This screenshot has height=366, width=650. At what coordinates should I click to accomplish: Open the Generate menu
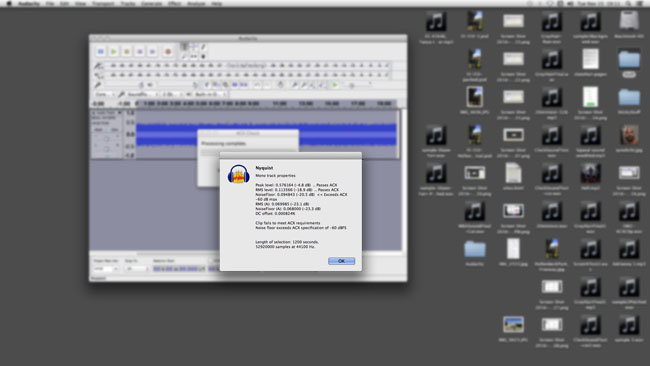[152, 3]
